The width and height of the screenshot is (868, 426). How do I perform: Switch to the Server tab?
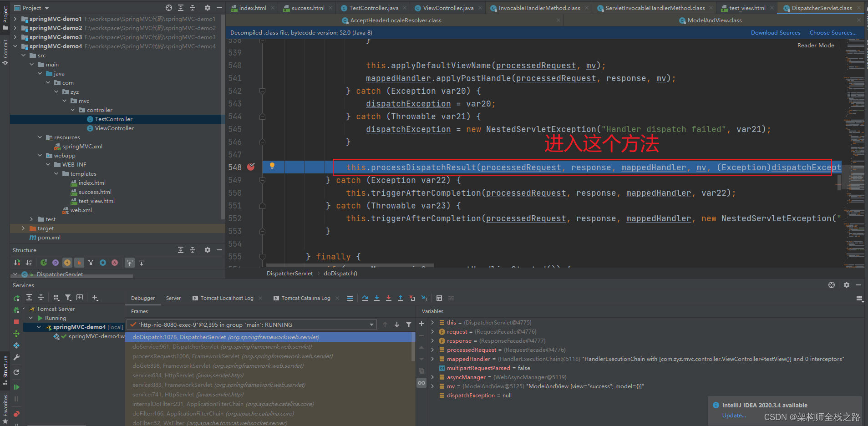tap(173, 298)
